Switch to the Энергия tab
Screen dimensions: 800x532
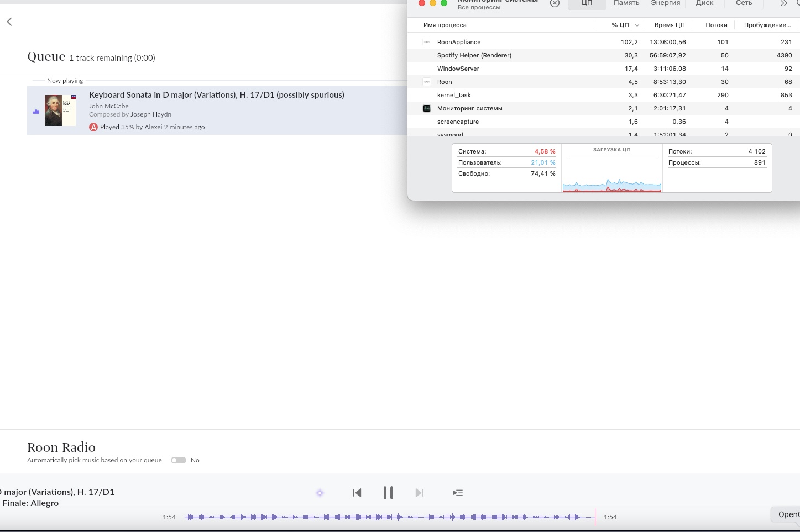(x=666, y=3)
